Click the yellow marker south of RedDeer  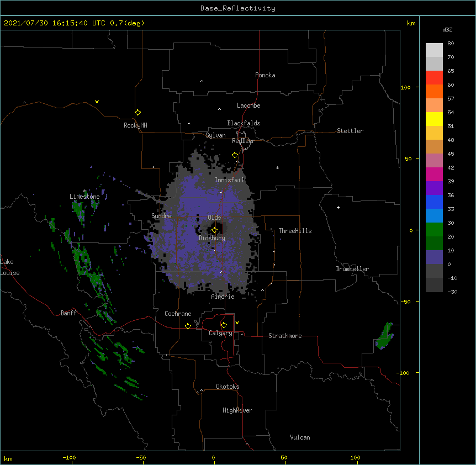235,155
